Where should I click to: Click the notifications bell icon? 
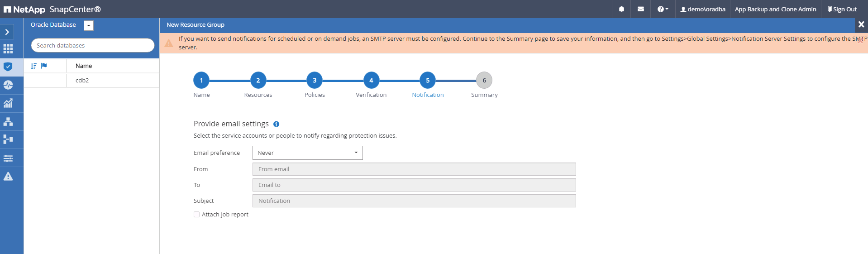click(621, 9)
